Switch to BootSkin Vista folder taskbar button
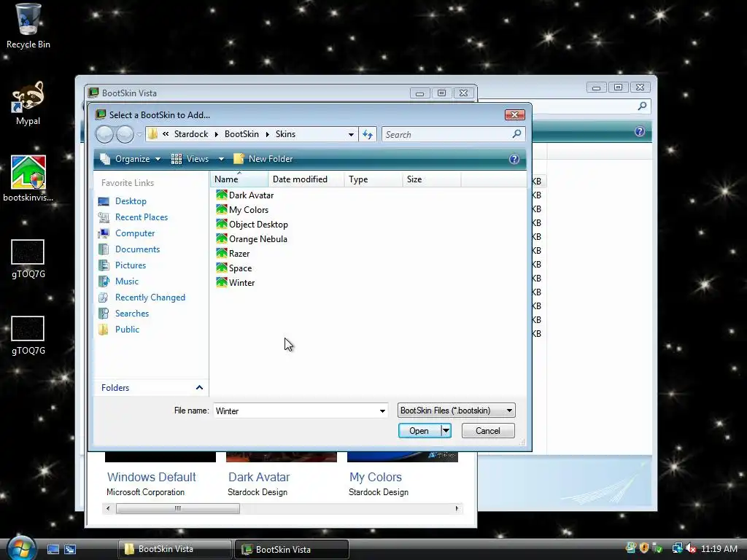Screen dimensions: 747x560 point(175,549)
